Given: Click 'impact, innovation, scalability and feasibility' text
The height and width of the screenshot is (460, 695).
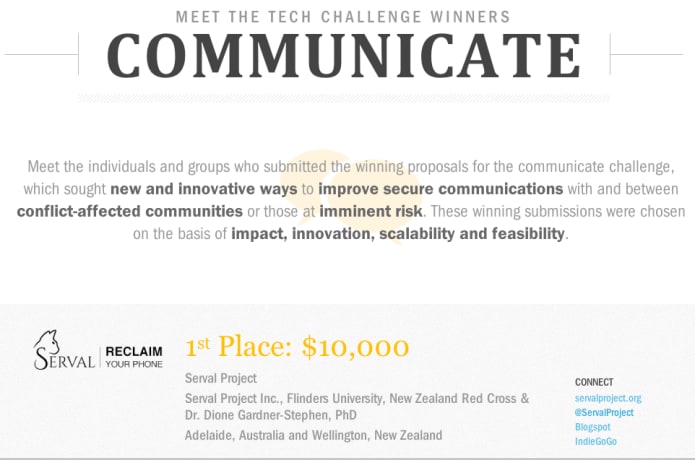Looking at the screenshot, I should coord(398,235).
